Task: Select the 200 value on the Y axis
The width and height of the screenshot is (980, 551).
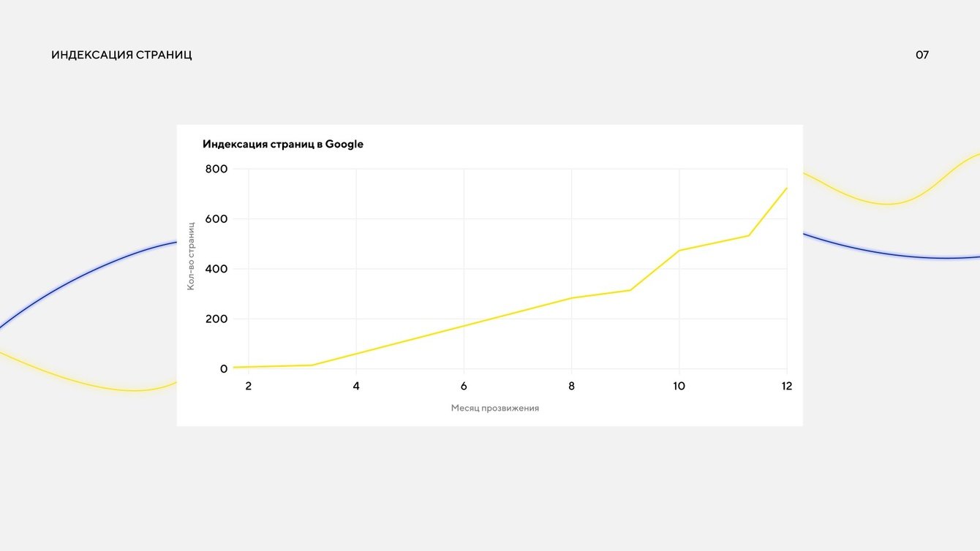Action: pyautogui.click(x=216, y=319)
